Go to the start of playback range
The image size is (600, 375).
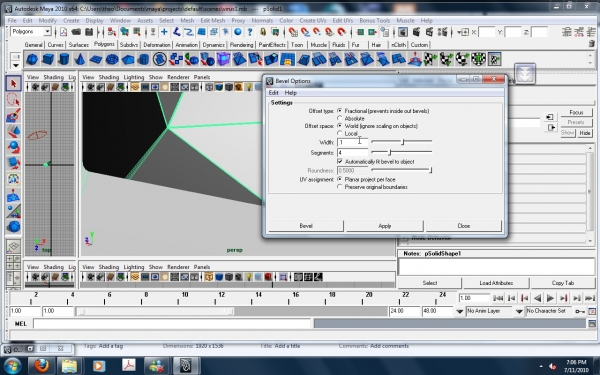[x=498, y=298]
